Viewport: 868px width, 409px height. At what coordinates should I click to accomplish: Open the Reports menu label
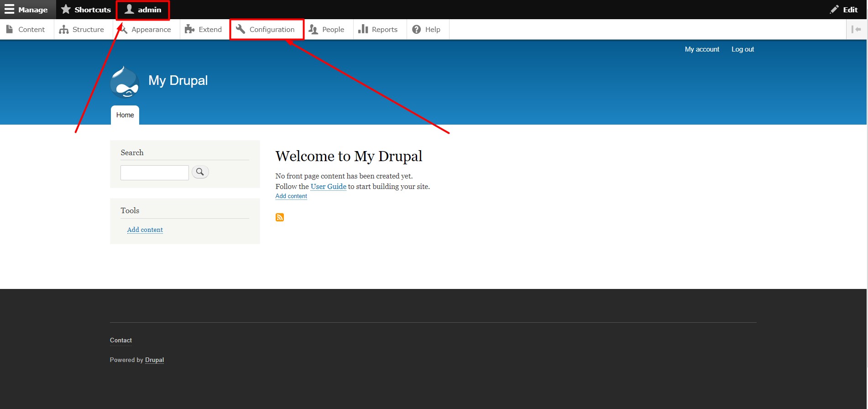click(x=385, y=29)
